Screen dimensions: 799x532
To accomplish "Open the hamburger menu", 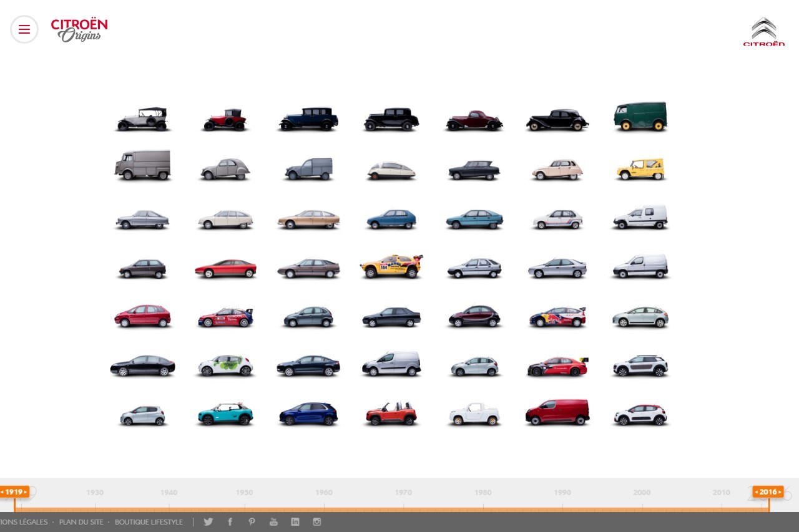I will tap(24, 29).
